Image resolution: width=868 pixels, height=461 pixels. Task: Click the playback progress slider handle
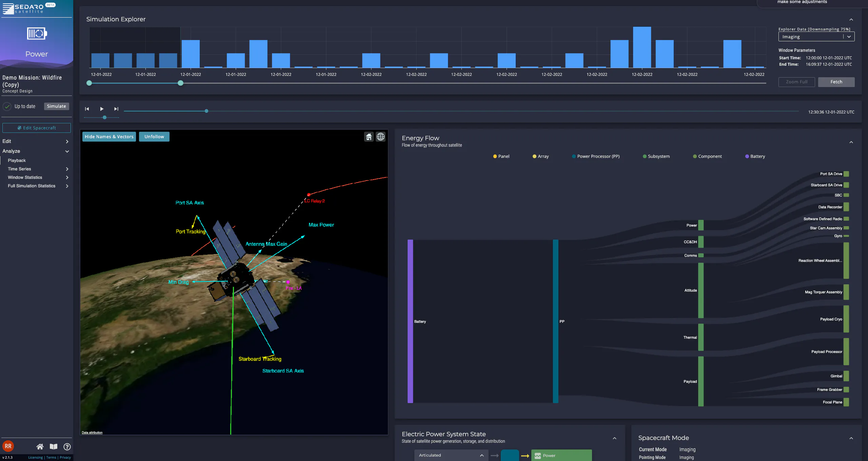pos(206,111)
